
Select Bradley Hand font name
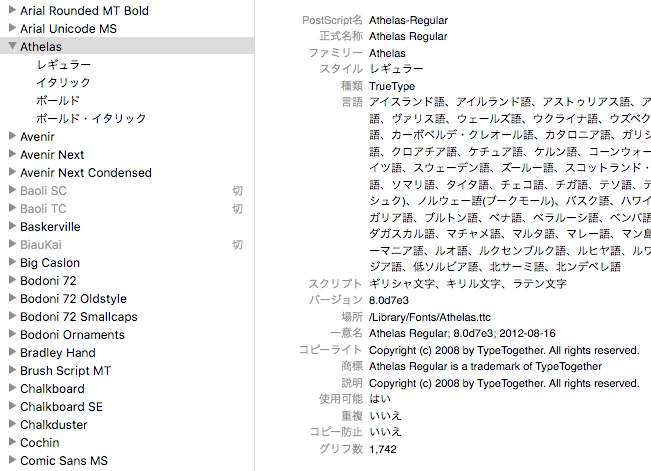click(58, 353)
